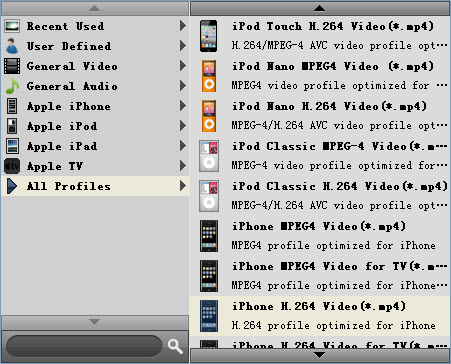The width and height of the screenshot is (451, 364).
Task: Expand the Apple iPhone submenu arrow
Action: point(183,106)
